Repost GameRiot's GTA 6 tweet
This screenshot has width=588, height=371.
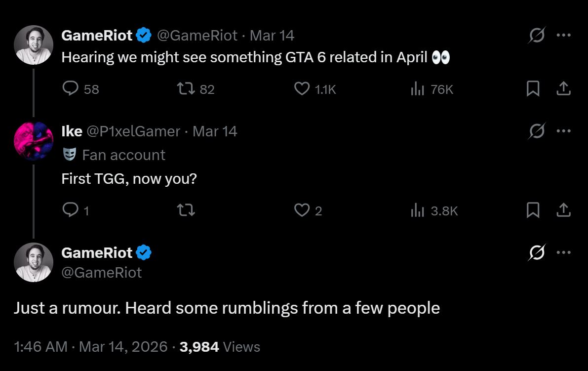(x=187, y=89)
